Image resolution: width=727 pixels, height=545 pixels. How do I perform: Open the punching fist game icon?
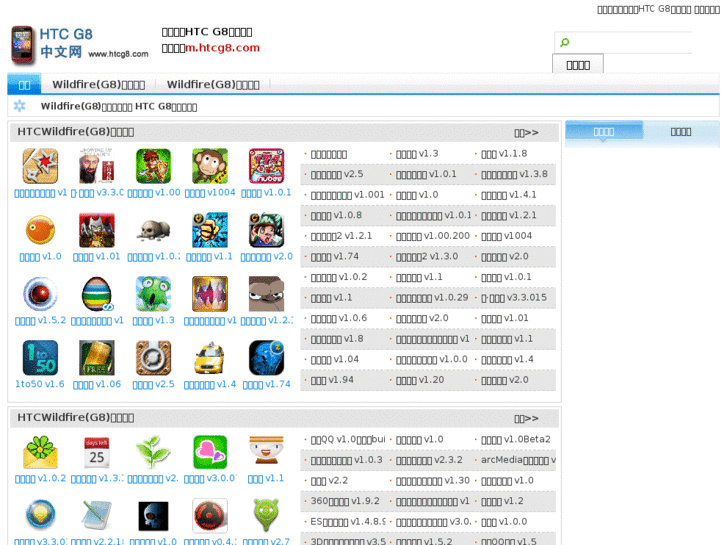point(210,230)
